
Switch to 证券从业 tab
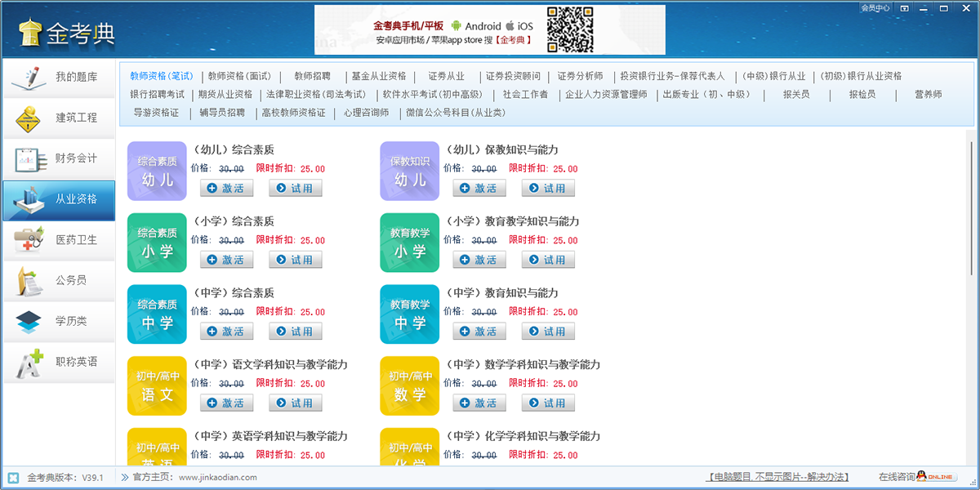click(446, 76)
